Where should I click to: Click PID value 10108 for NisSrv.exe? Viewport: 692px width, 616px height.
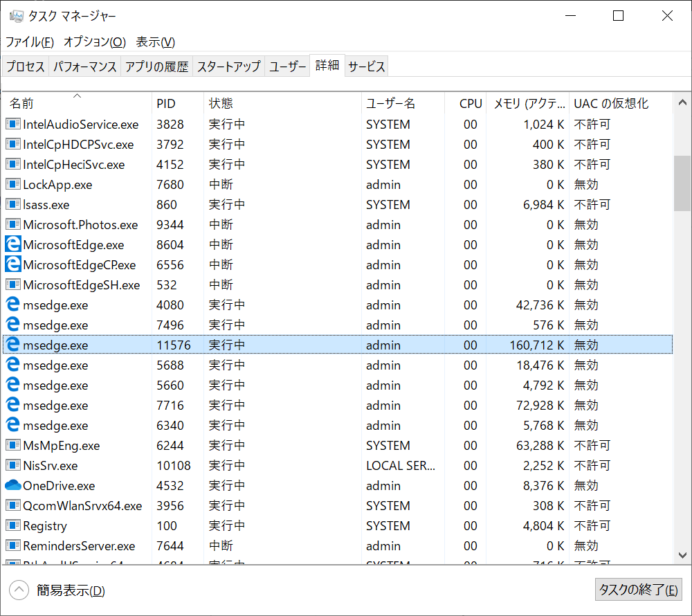[x=174, y=466]
